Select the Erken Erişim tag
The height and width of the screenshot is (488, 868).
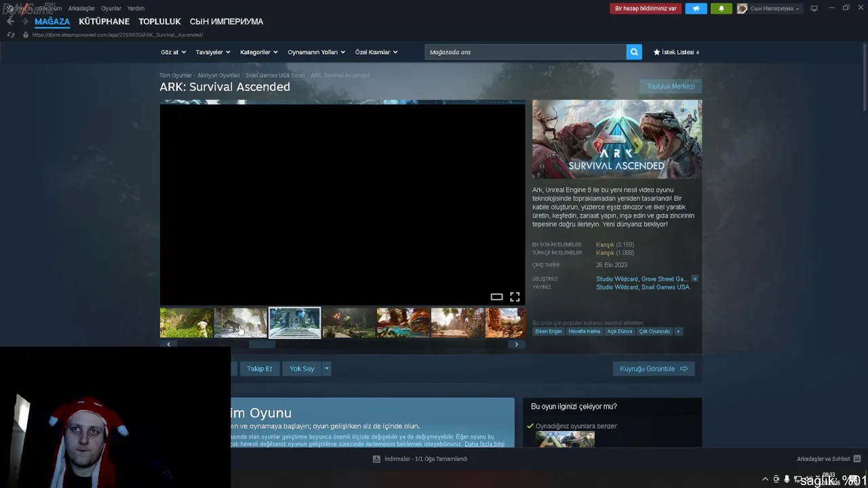pos(549,331)
